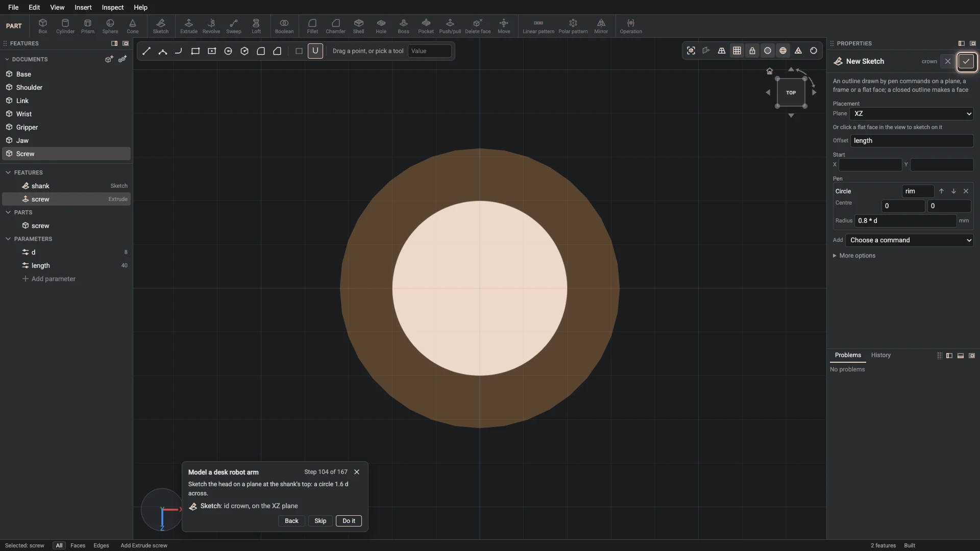This screenshot has height=551, width=980.
Task: Select the Chamfer tool
Action: [x=335, y=26]
